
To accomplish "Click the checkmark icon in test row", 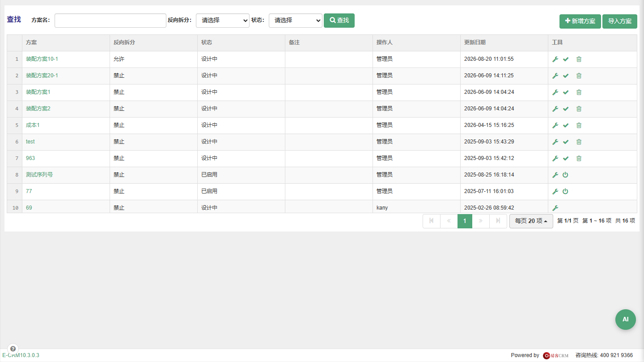I will coord(566,142).
